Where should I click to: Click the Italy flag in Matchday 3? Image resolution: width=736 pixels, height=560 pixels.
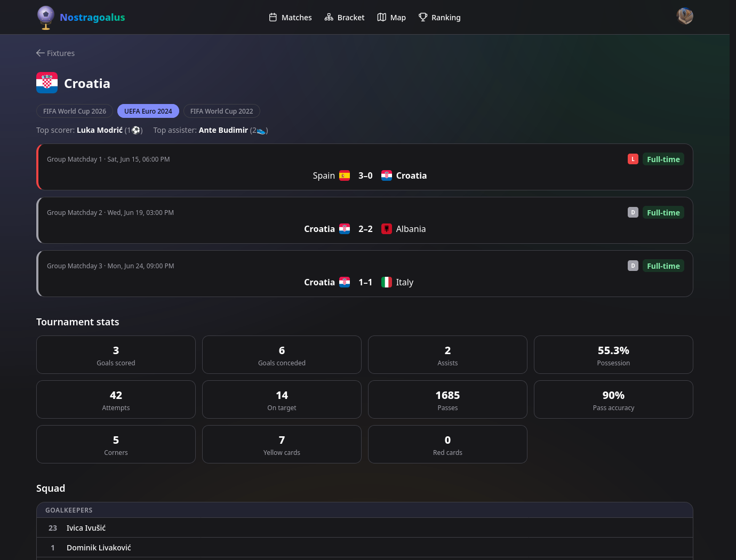click(387, 282)
